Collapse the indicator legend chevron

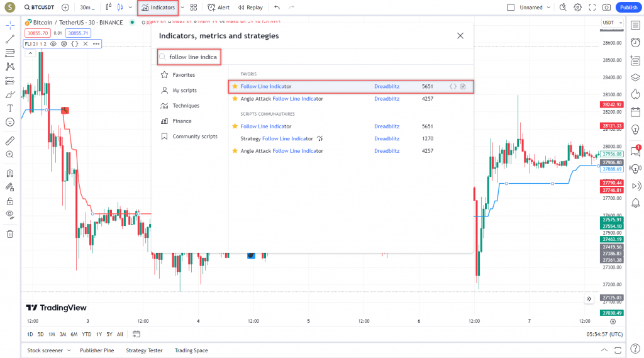(x=30, y=53)
